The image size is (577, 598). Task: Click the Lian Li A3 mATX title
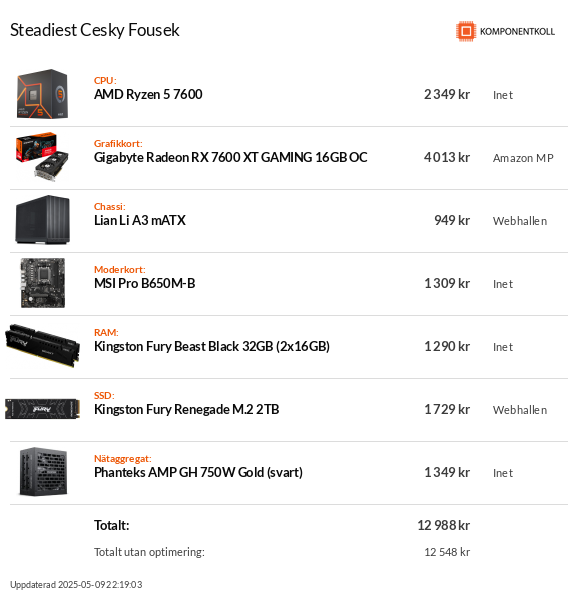click(140, 220)
